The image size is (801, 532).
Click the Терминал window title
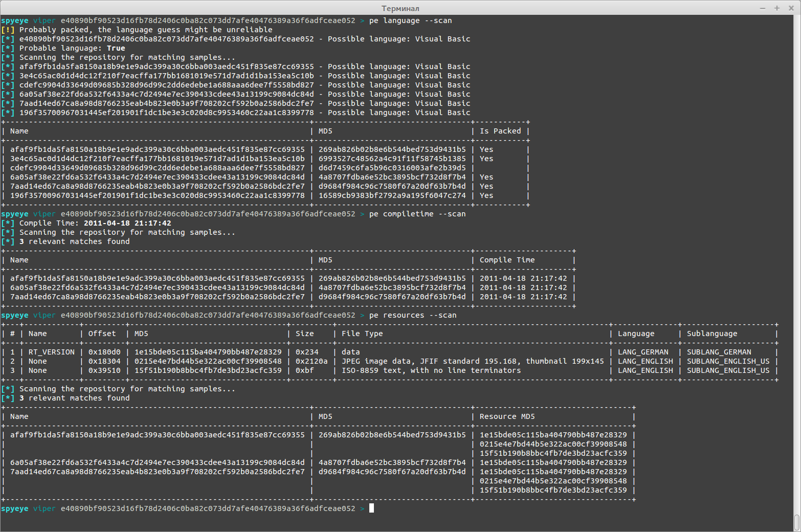coord(400,8)
